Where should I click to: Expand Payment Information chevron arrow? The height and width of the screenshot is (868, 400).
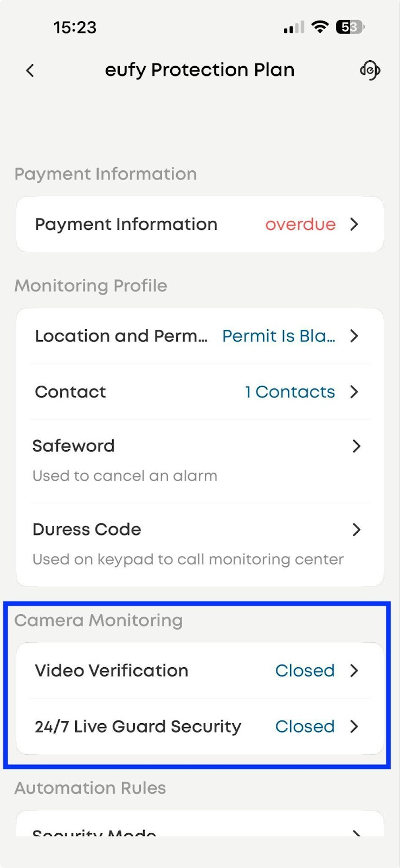click(x=354, y=224)
